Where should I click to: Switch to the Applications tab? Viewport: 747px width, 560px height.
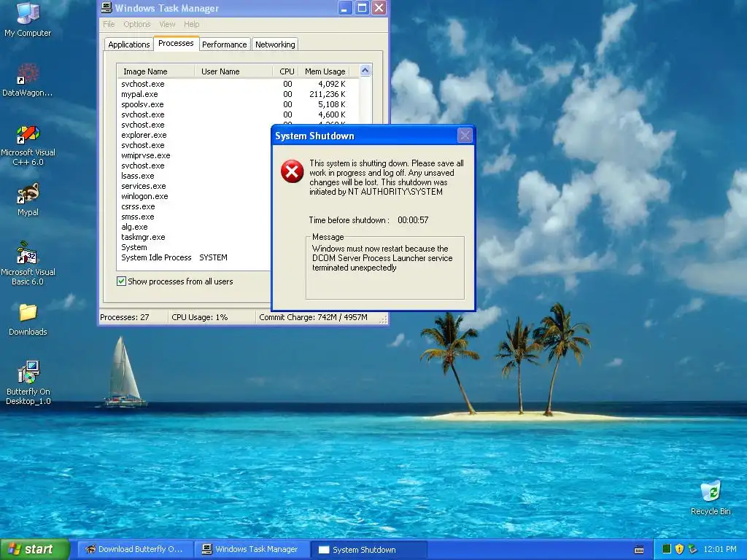tap(128, 44)
